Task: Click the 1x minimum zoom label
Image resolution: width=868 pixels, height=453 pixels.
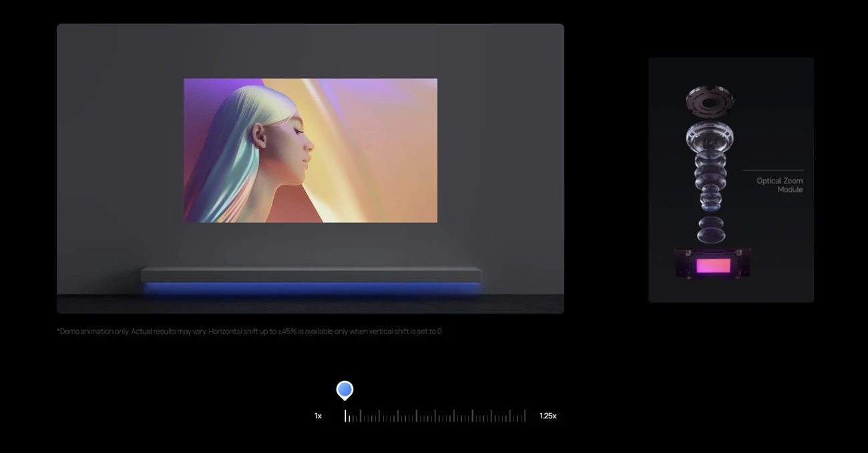Action: coord(318,416)
